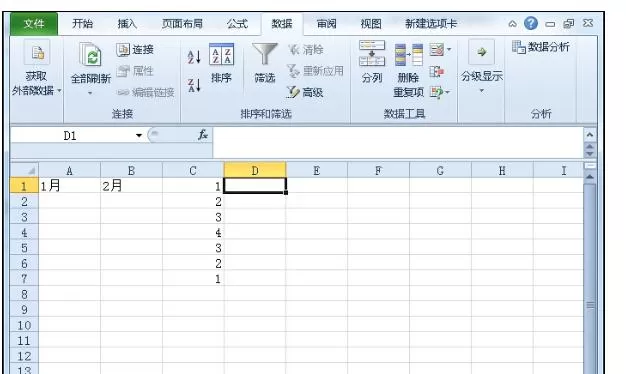The image size is (626, 374).
Task: Click the 获取外部数据 icon
Action: (x=37, y=53)
